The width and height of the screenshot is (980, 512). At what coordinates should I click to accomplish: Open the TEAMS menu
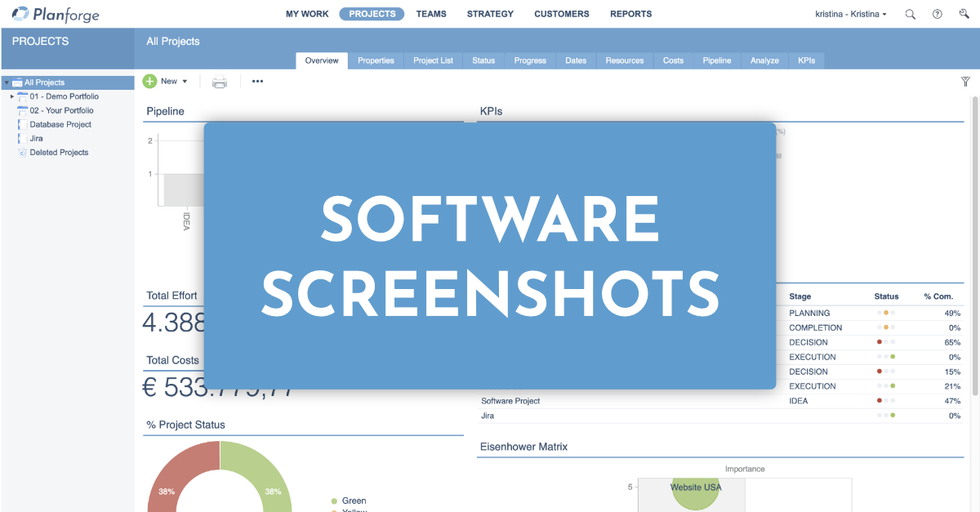pyautogui.click(x=431, y=14)
